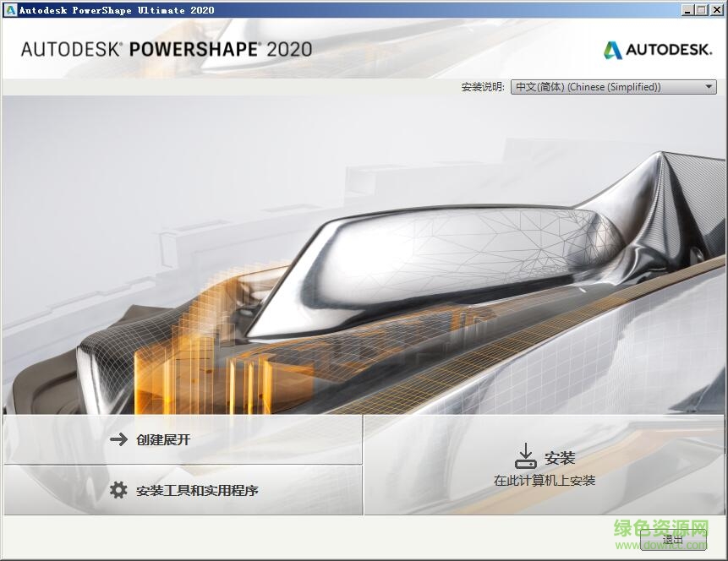The image size is (728, 561).
Task: Select the arrow icon beside 创建展开
Action: pos(118,439)
